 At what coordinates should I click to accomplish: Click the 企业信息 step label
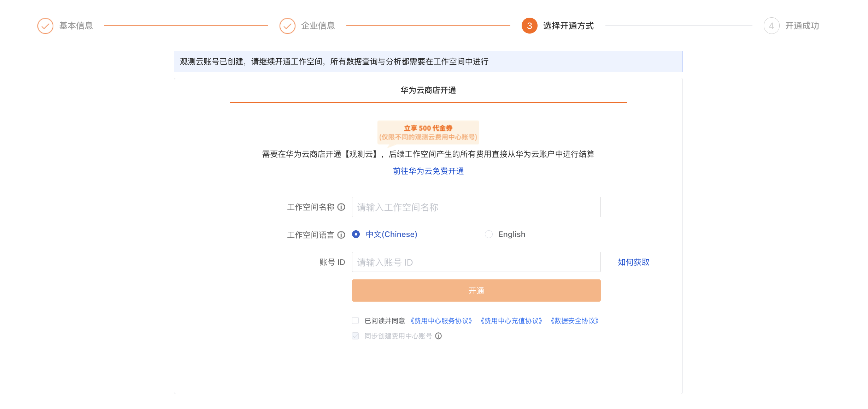318,26
